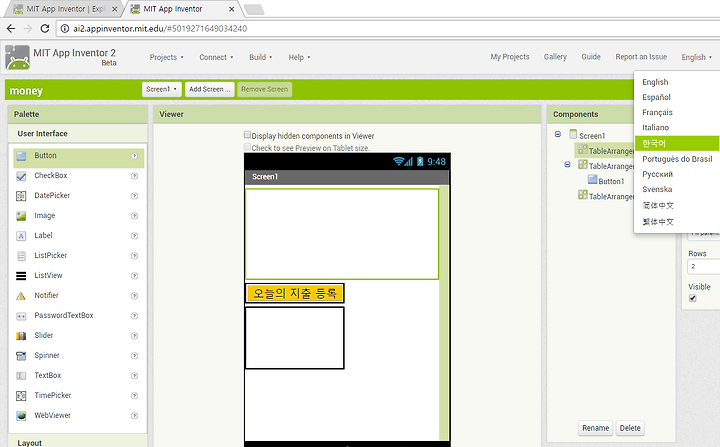Click the Remove Screen button

pos(264,89)
